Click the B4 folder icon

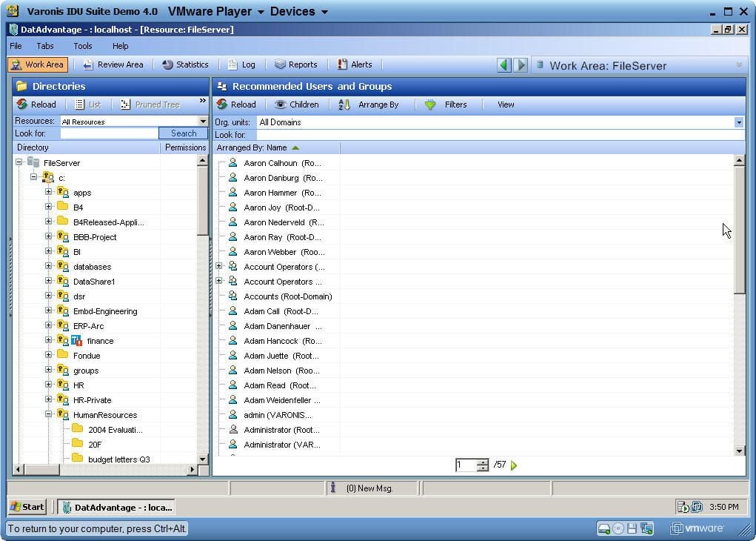pyautogui.click(x=63, y=207)
